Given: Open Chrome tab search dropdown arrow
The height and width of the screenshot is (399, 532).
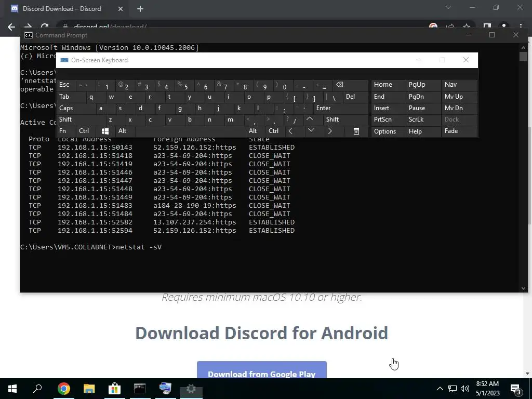Looking at the screenshot, I should click(x=448, y=7).
